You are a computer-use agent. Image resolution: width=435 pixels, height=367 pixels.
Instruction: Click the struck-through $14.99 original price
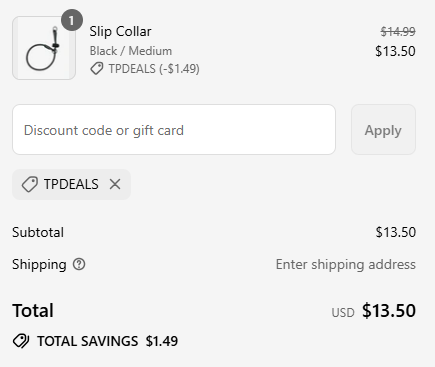click(x=398, y=32)
